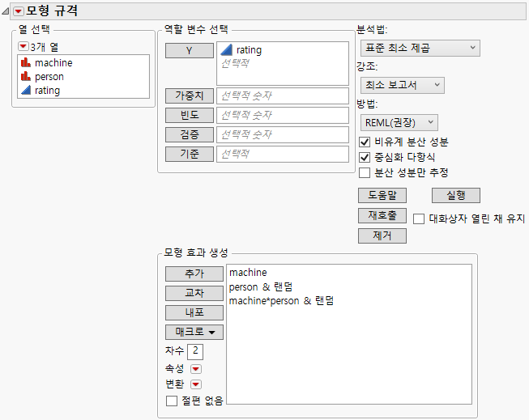Enable the 분산 성분만 추정 checkbox

[x=365, y=172]
